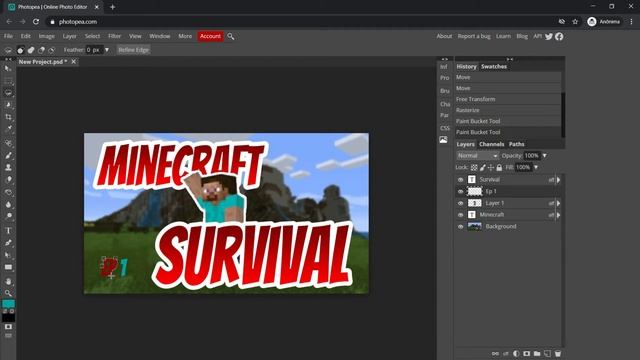
Task: Choose Intersect selection mode
Action: coord(51,50)
